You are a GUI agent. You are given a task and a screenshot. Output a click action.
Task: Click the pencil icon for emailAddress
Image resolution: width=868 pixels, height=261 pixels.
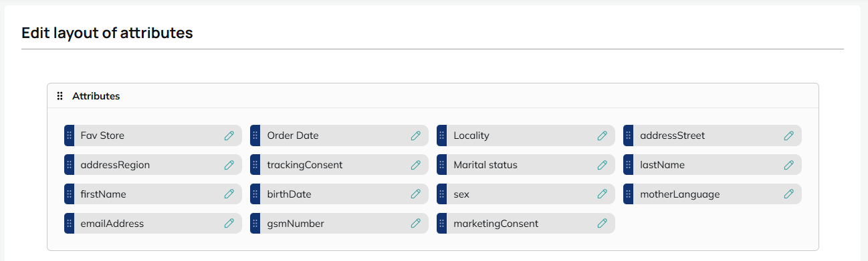(x=229, y=224)
